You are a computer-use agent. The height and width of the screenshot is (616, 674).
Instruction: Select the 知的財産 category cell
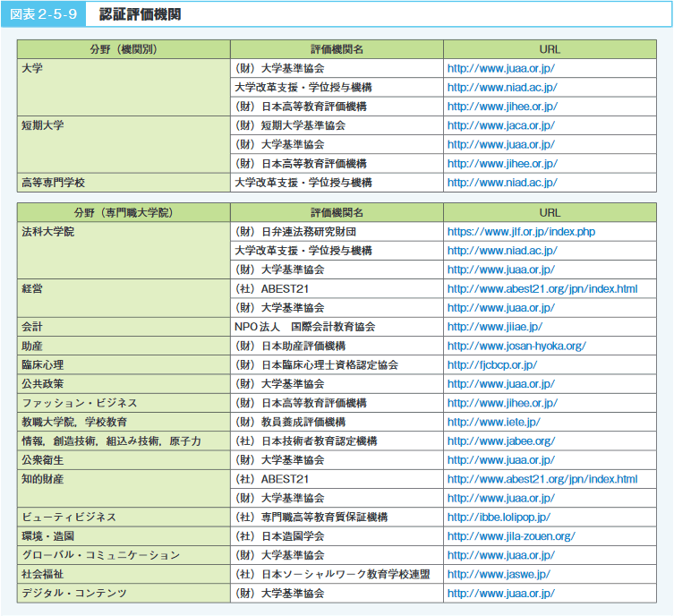tap(124, 489)
